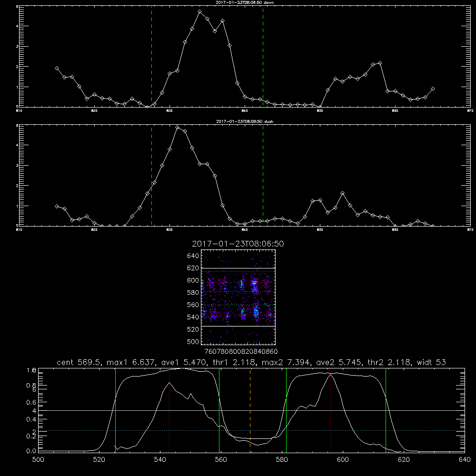Click the 500 label on the image y-axis
The image size is (476, 476).
pos(193,341)
